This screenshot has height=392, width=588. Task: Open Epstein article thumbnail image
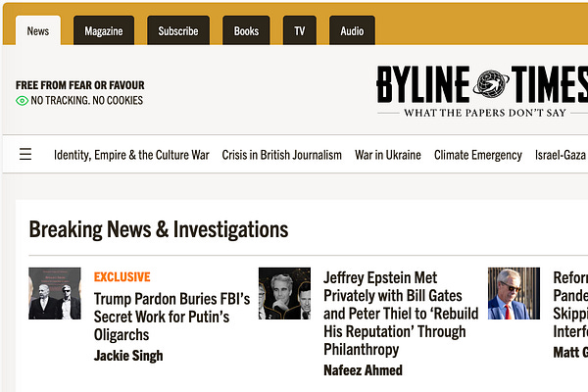284,293
